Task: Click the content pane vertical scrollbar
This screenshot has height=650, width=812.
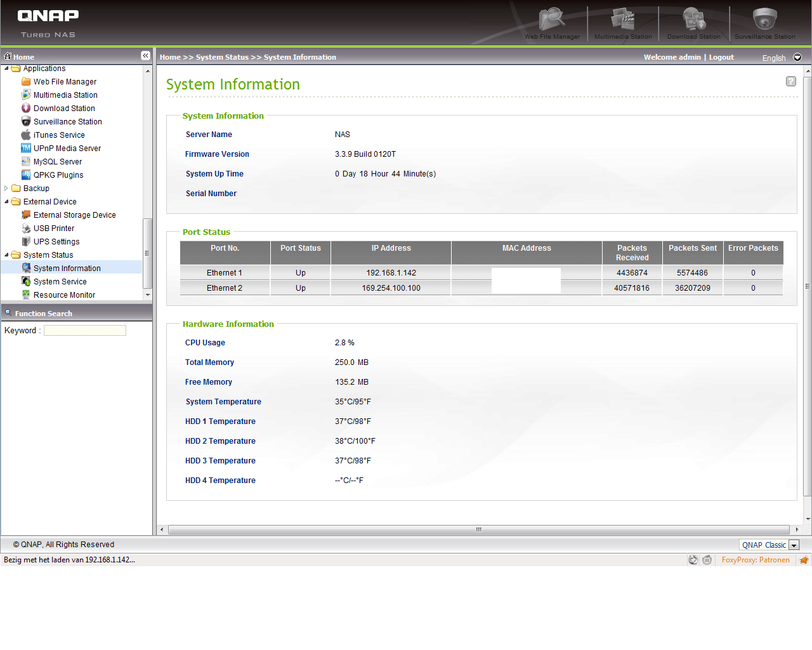Action: coord(808,286)
